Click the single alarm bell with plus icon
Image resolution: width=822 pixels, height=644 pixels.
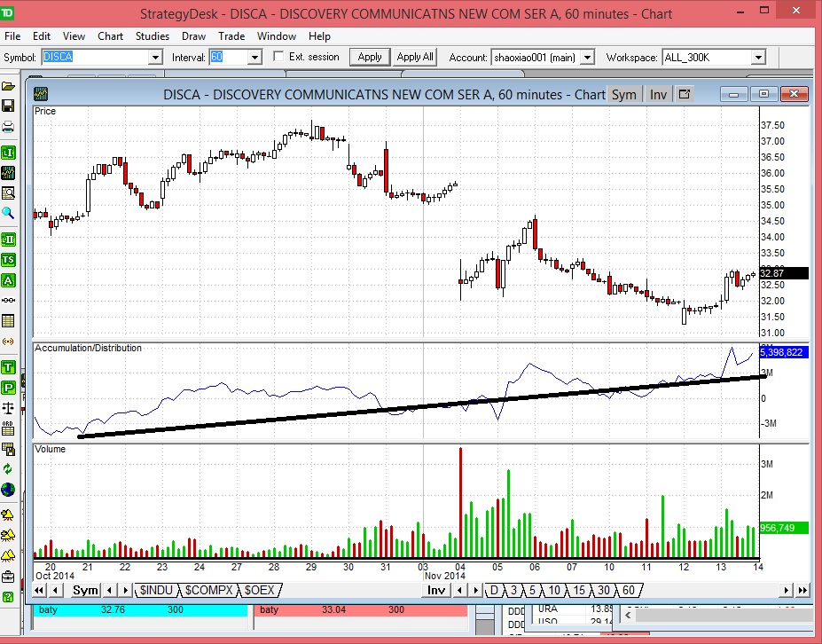point(8,515)
